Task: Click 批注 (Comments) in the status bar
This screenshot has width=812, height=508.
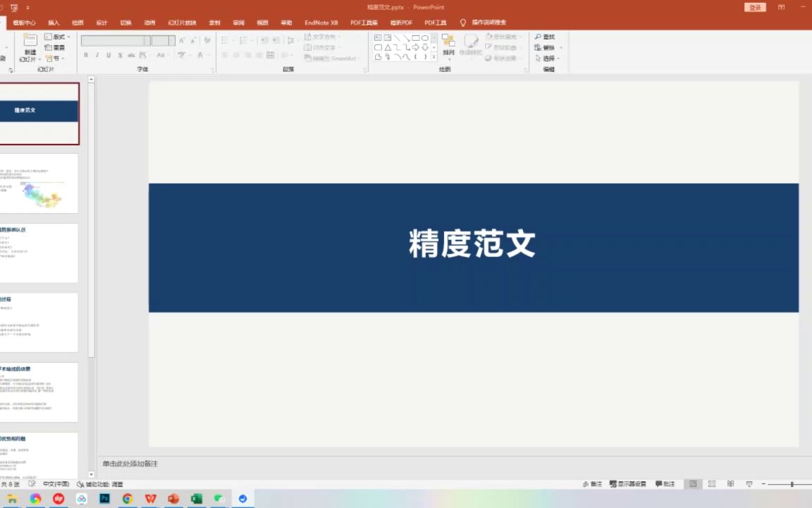Action: [665, 483]
